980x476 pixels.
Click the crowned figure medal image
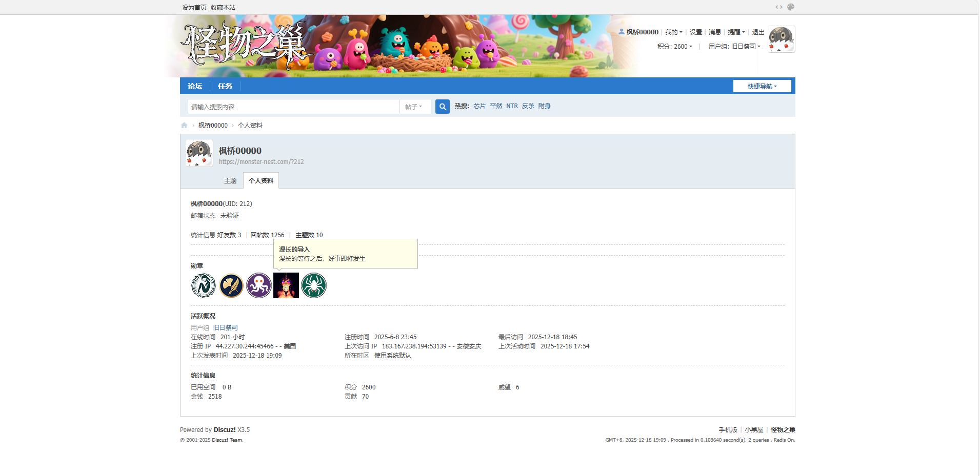tap(286, 285)
